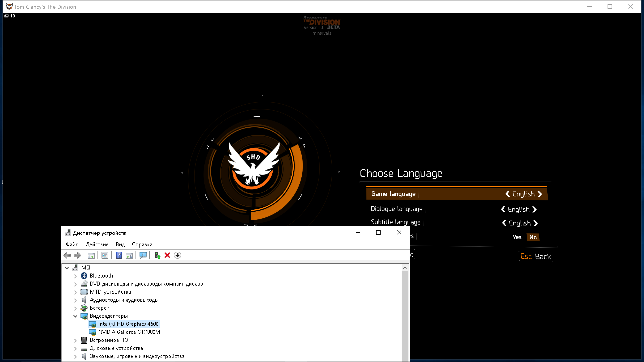Viewport: 644px width, 362px height.
Task: Click the device list scrollbar up arrow
Action: [x=405, y=268]
